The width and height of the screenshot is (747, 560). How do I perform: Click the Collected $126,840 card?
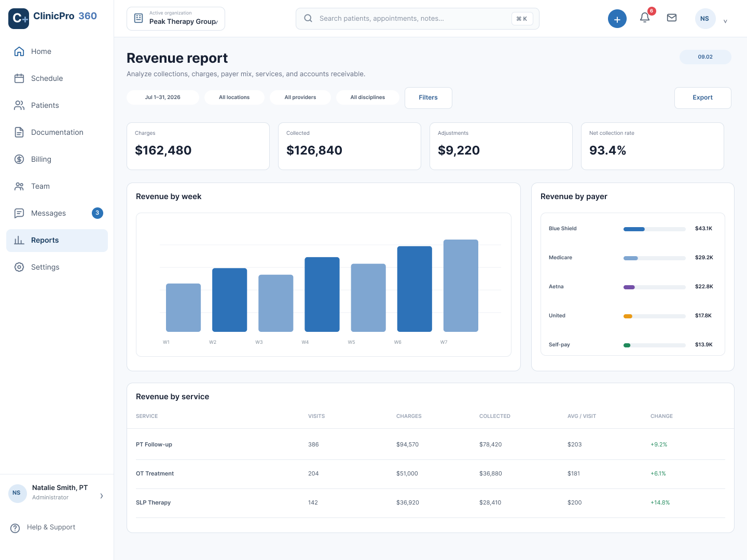click(x=350, y=146)
